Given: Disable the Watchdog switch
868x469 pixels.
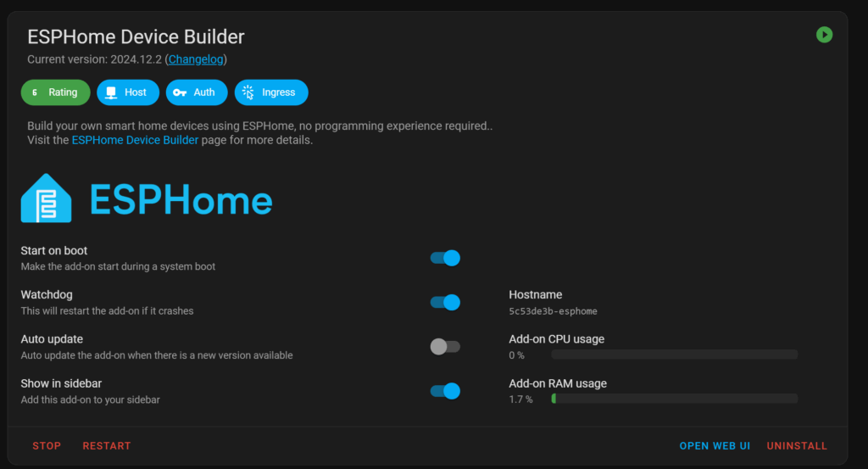Looking at the screenshot, I should point(445,302).
